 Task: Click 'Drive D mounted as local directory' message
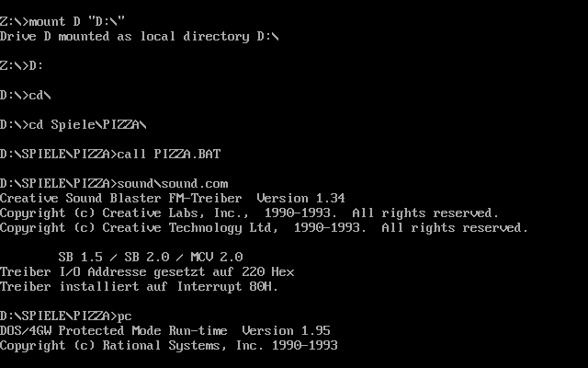coord(125,37)
